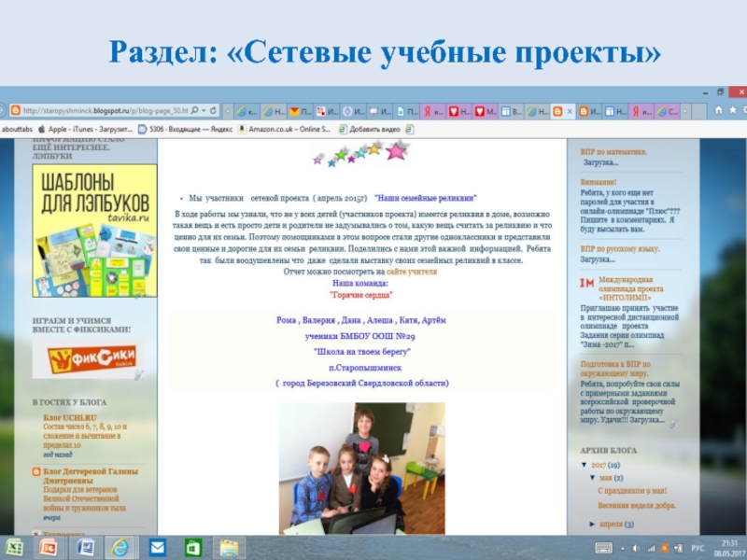747x560 pixels.
Task: Open File Explorer from taskbar
Action: tap(229, 548)
